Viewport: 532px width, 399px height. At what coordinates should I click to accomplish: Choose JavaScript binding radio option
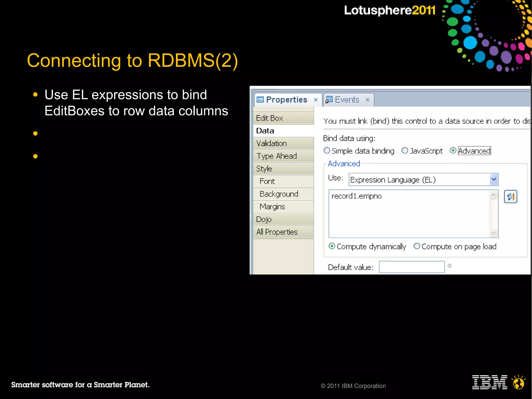pos(405,151)
